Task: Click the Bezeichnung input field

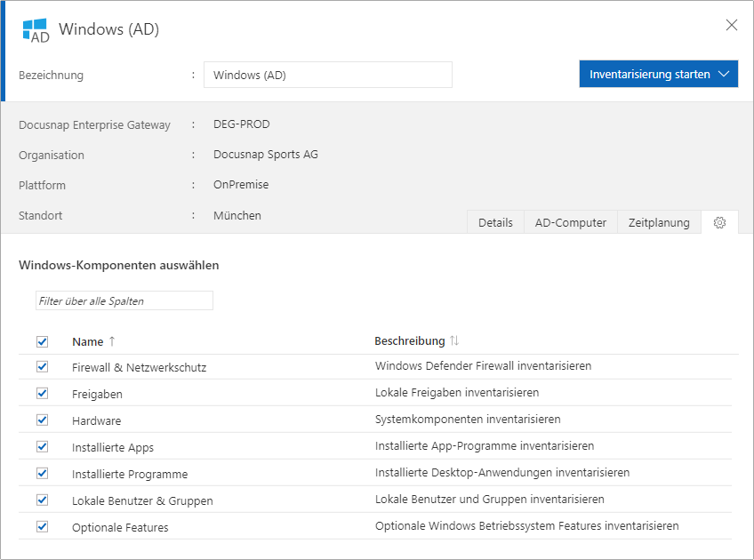Action: [328, 75]
